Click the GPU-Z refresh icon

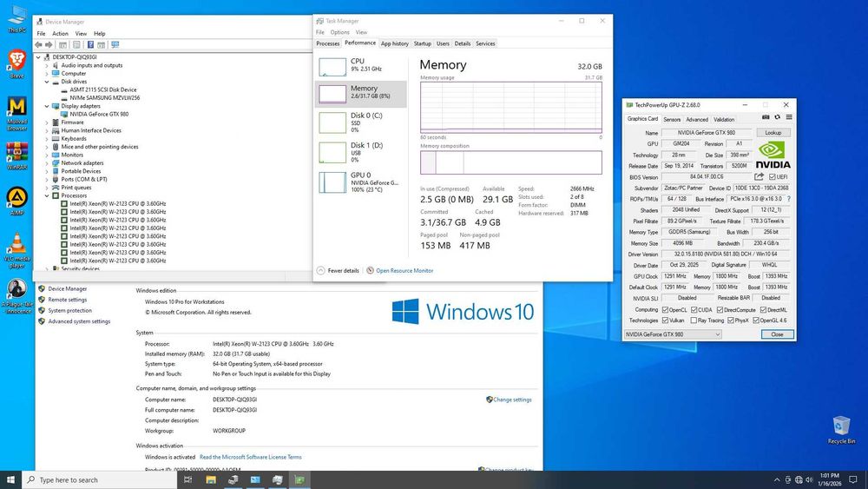(777, 117)
